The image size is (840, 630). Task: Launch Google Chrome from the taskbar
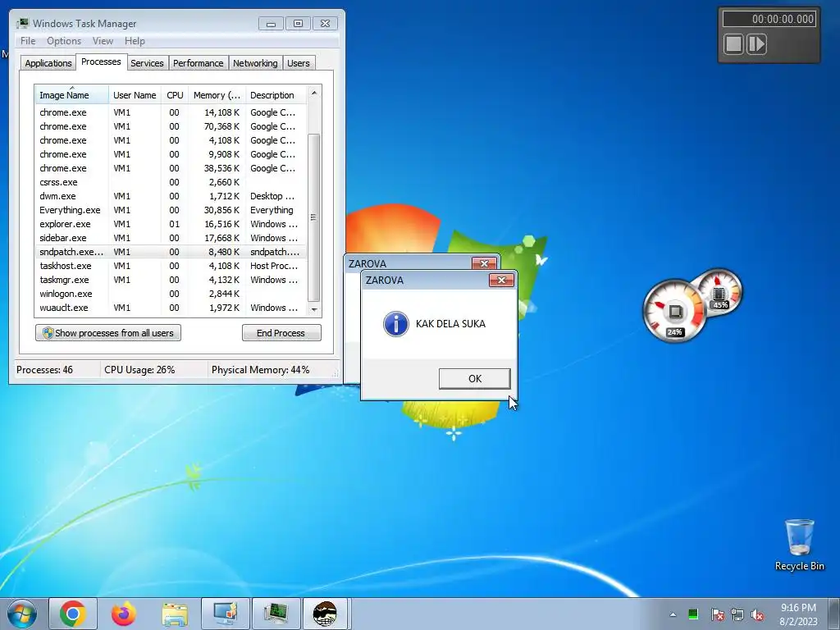(x=73, y=614)
